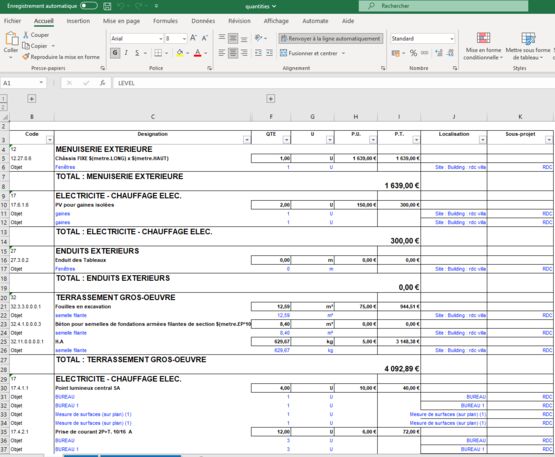Apply the percent style format
Viewport: 555px width, 457px height.
point(413,53)
